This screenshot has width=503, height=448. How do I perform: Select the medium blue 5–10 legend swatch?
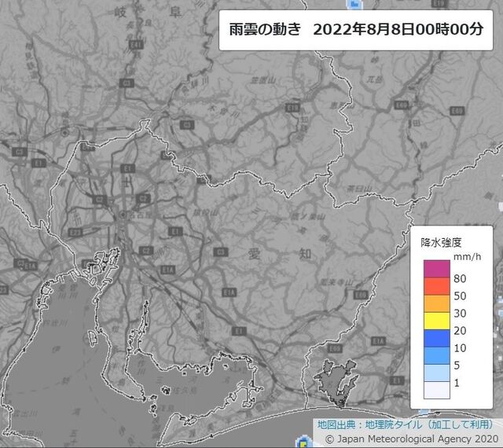point(437,355)
